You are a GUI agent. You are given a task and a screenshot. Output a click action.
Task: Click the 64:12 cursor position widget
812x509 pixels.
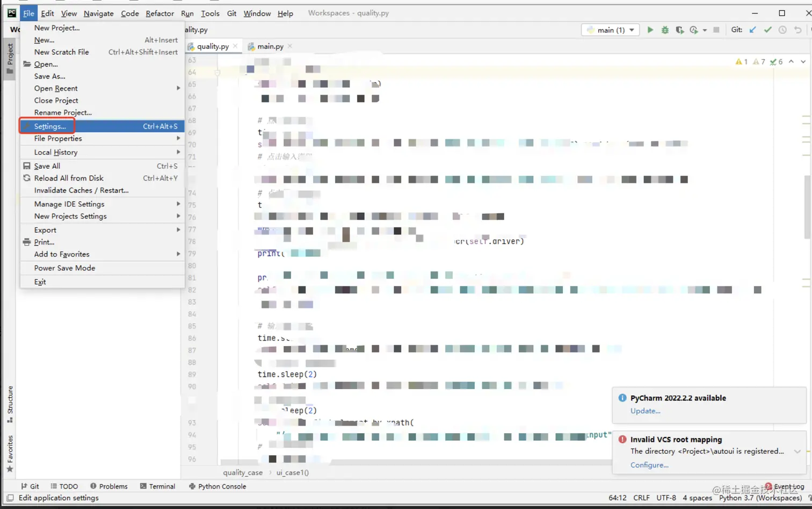tap(617, 498)
